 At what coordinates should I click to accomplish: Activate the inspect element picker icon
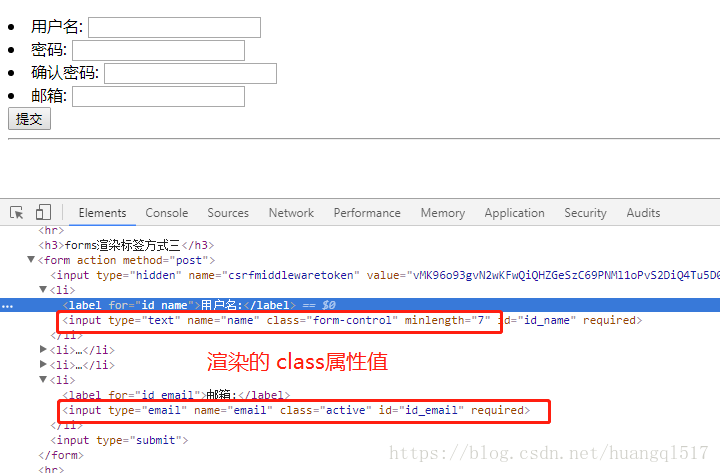point(17,213)
